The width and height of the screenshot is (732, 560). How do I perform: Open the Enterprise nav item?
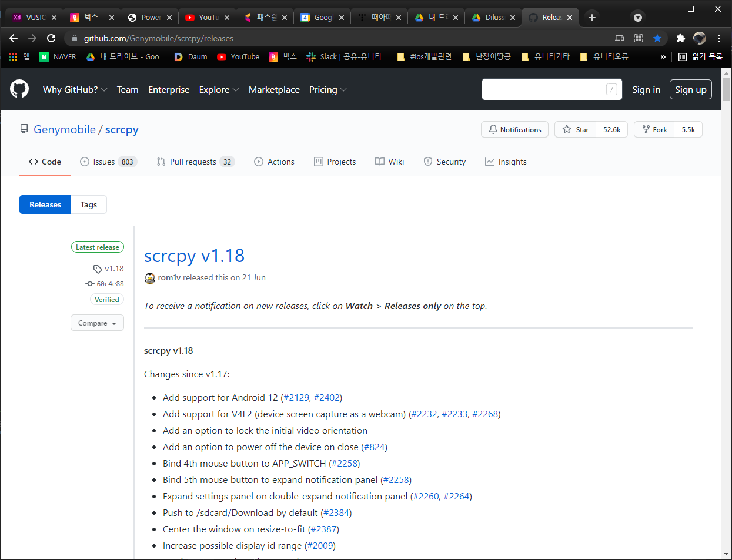[x=169, y=89]
